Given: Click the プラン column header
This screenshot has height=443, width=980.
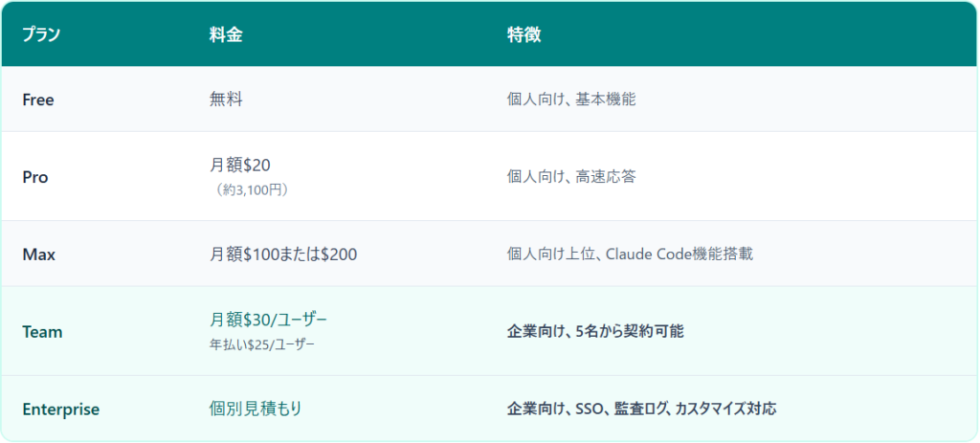Looking at the screenshot, I should (41, 34).
